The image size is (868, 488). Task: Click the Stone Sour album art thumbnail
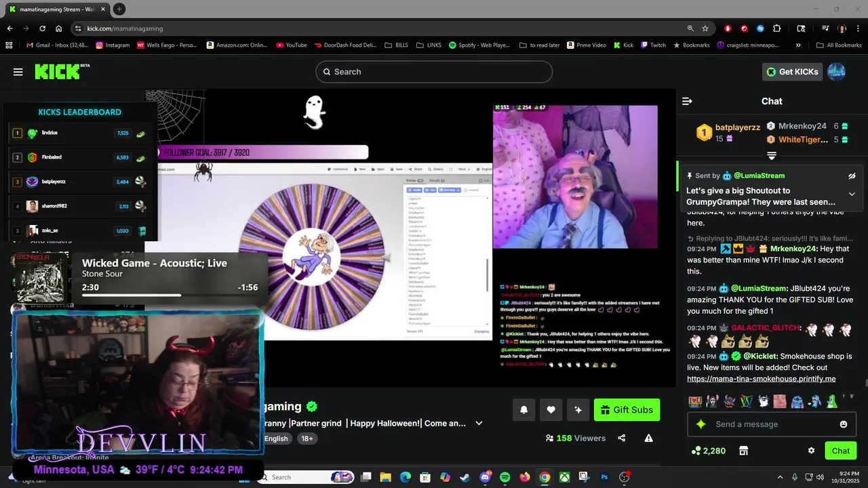pyautogui.click(x=41, y=277)
